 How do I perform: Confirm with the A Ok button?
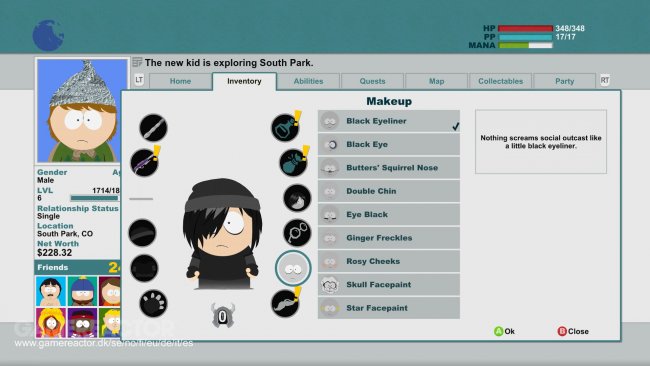(x=504, y=331)
